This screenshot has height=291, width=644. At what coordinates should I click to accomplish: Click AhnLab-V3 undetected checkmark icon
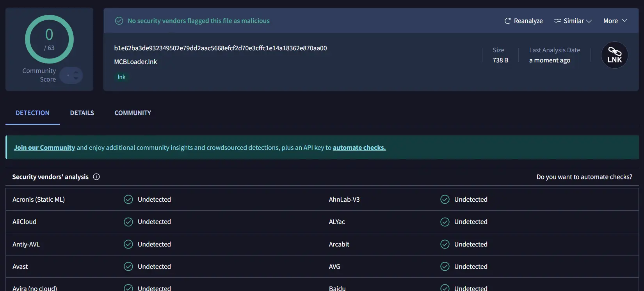445,199
